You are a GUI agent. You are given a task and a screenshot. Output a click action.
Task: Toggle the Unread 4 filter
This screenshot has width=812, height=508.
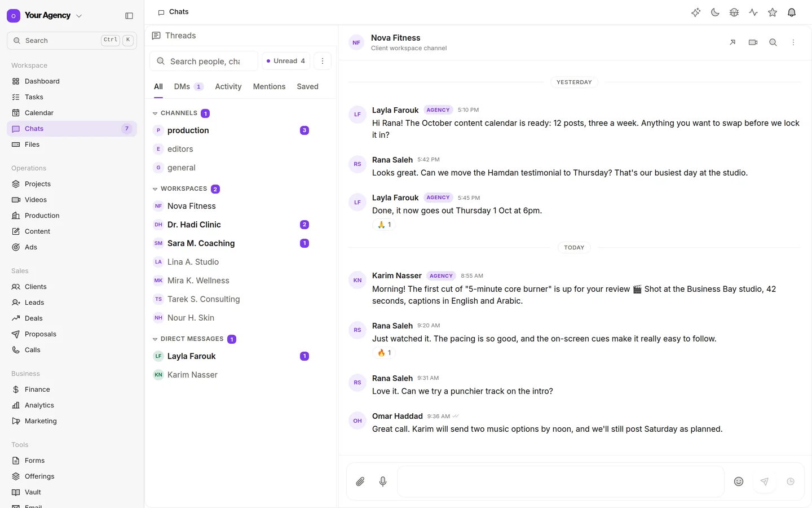[286, 61]
